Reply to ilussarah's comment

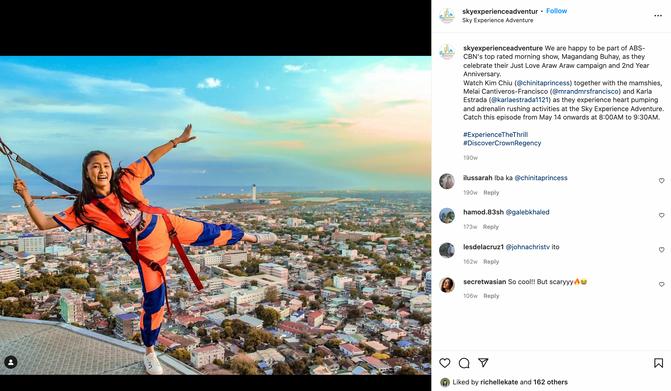click(491, 193)
